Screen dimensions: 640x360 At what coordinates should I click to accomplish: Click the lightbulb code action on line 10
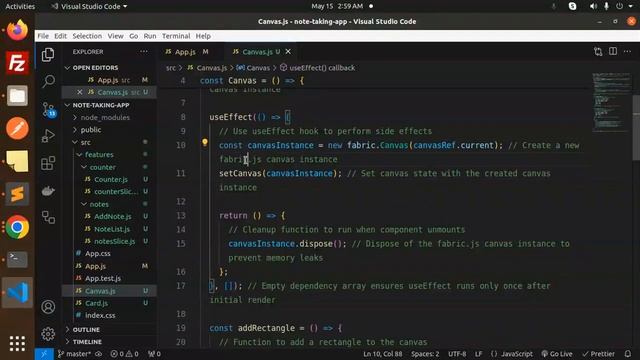[x=205, y=142]
